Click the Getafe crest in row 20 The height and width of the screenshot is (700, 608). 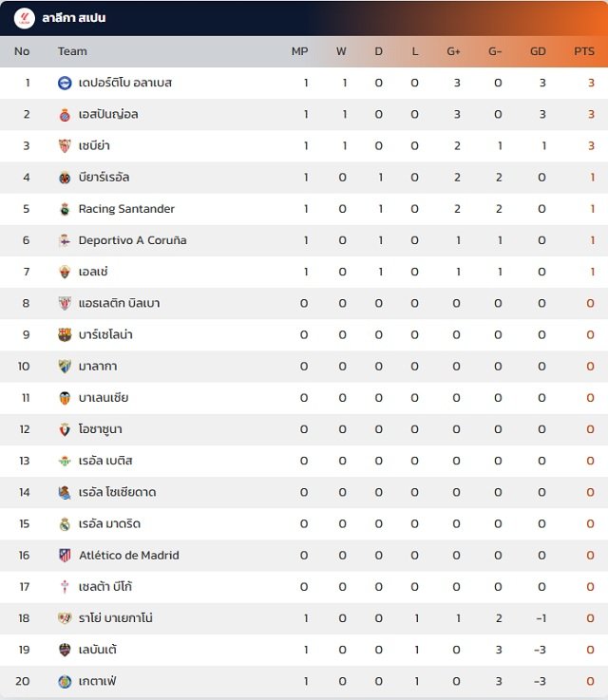click(x=65, y=681)
